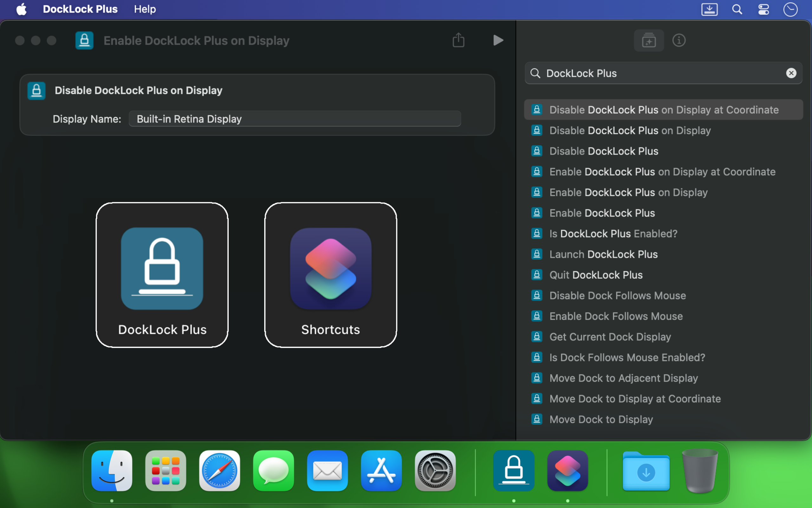Choose Disable DockLock Plus on Display action

(x=663, y=130)
